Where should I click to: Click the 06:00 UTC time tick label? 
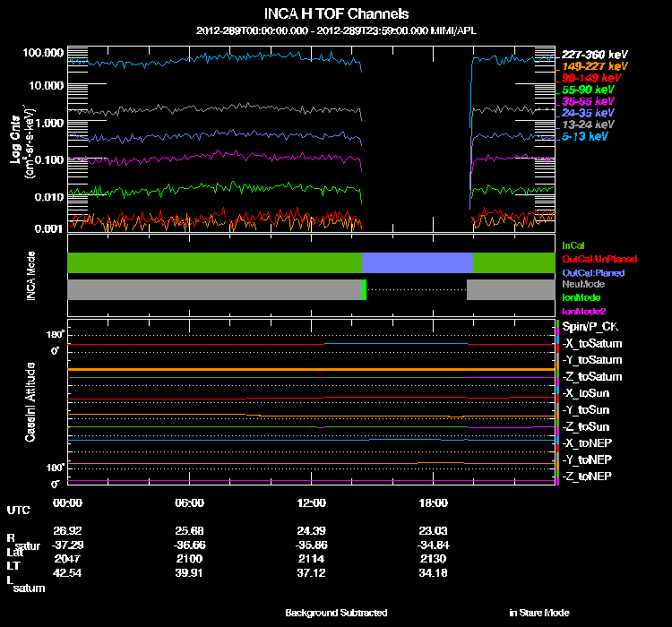[190, 502]
